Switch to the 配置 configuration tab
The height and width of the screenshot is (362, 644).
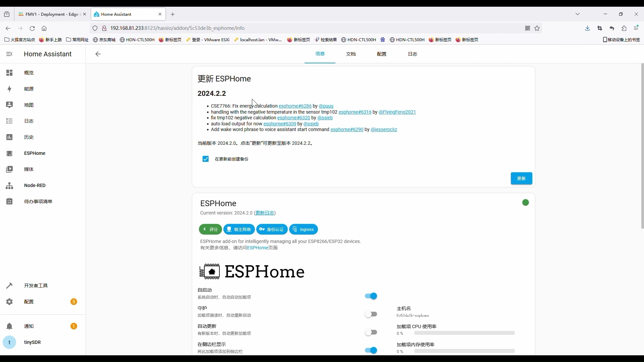382,54
